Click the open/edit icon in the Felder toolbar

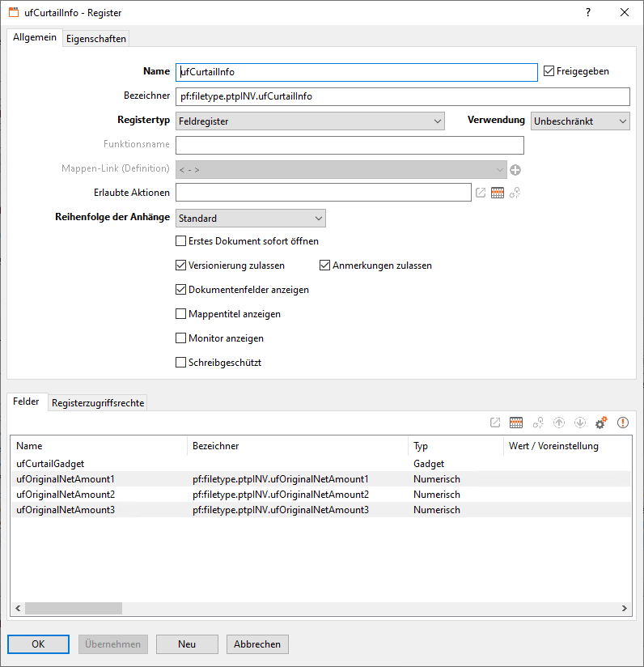[495, 423]
